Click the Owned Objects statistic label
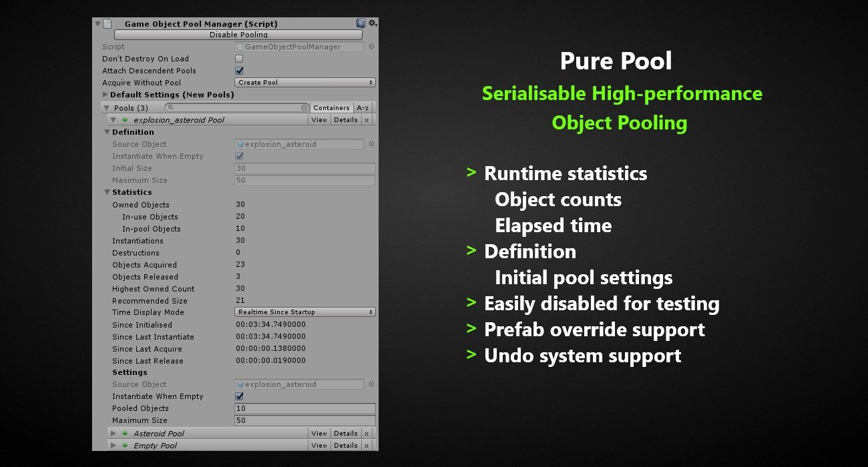 click(x=141, y=205)
